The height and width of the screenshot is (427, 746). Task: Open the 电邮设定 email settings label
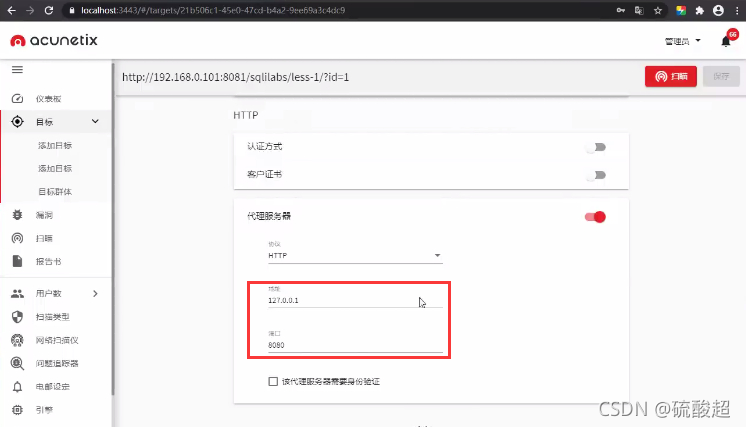53,387
